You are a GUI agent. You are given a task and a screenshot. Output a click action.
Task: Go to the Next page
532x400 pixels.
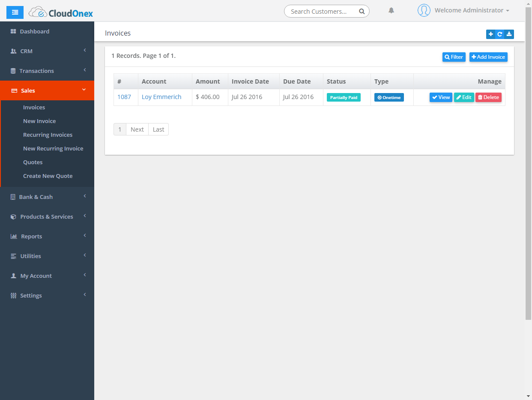click(137, 129)
